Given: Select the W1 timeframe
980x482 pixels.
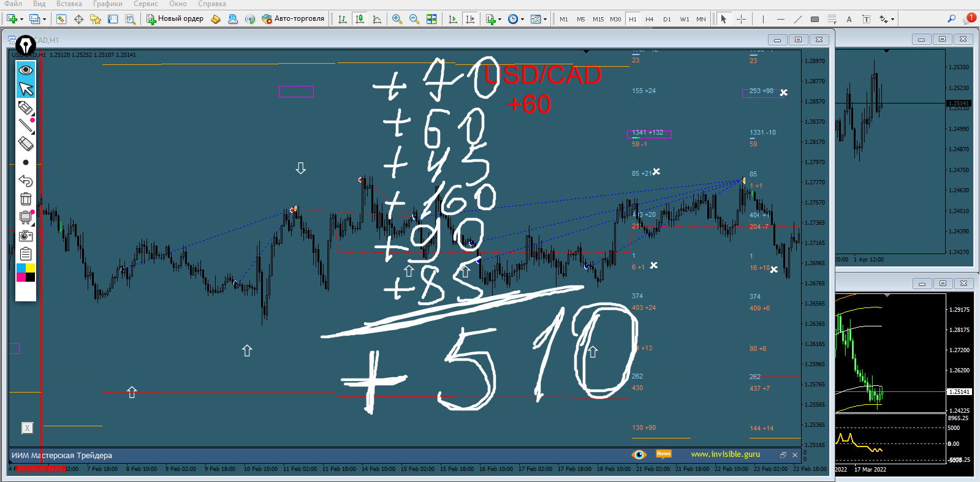Looking at the screenshot, I should [x=685, y=19].
